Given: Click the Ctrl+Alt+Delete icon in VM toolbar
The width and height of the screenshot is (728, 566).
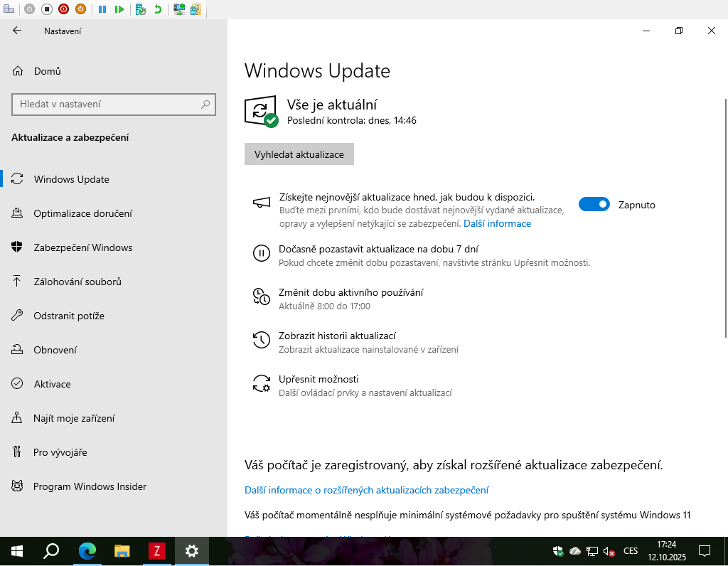Looking at the screenshot, I should pos(9,9).
